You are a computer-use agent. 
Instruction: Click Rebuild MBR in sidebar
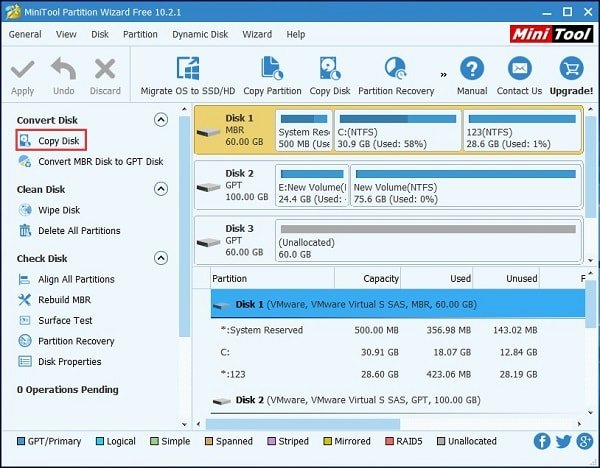(55, 300)
